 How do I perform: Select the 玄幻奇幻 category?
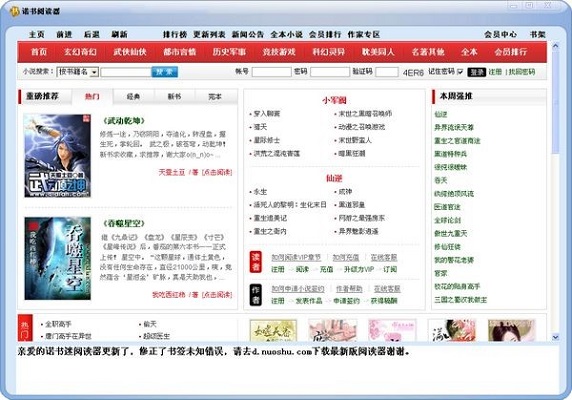[80, 52]
